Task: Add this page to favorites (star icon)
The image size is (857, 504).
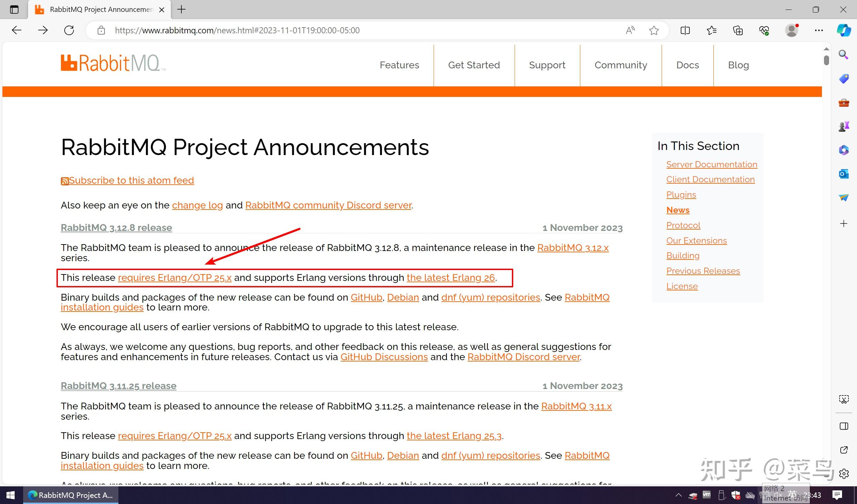Action: (x=654, y=30)
